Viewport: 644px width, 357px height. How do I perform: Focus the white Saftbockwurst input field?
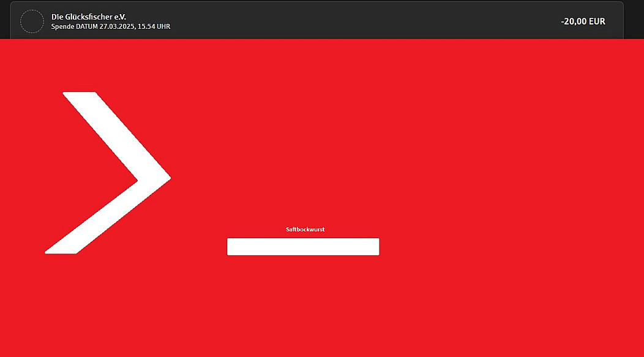point(303,247)
